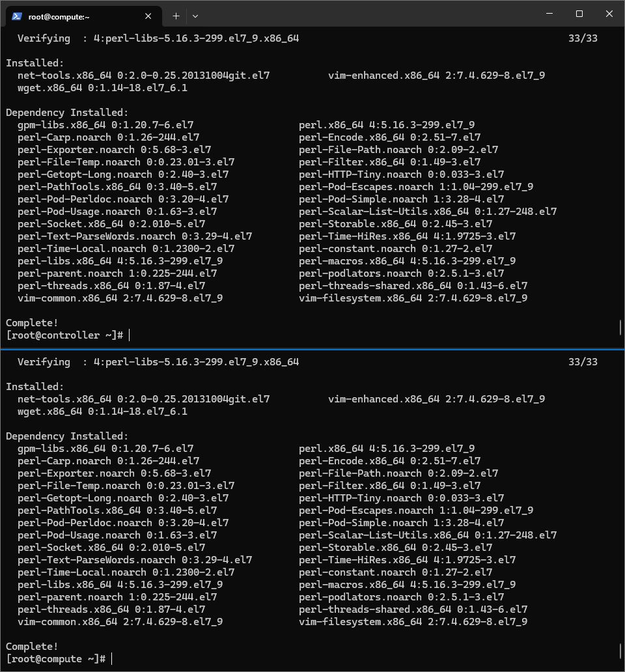The width and height of the screenshot is (625, 672).
Task: Click the 33/33 counter in lower pane
Action: pyautogui.click(x=583, y=361)
